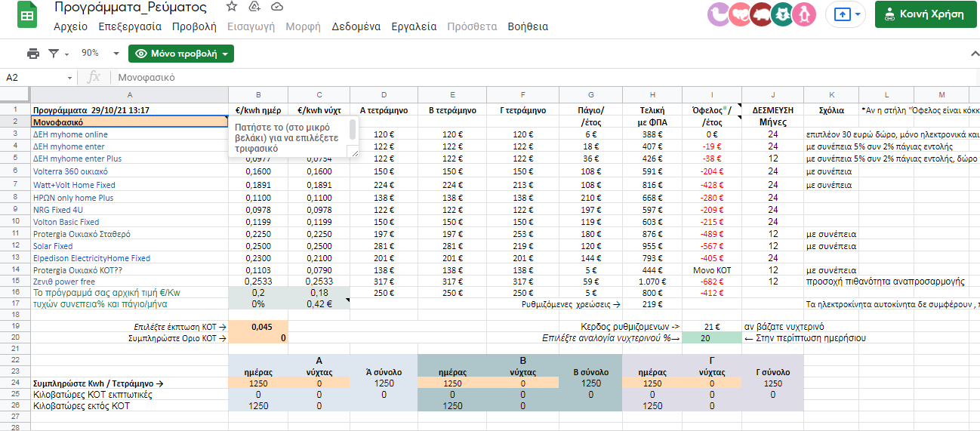Viewport: 980px width, 431px height.
Task: Open the Επεξεργασία menu
Action: [130, 26]
